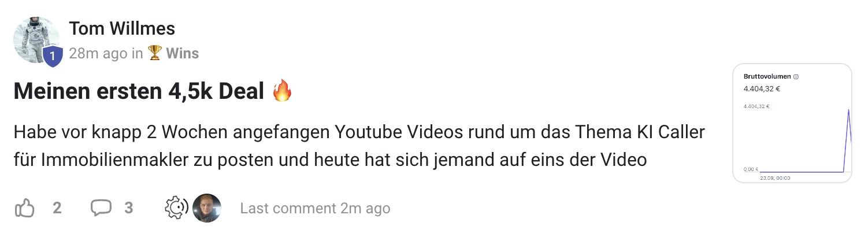Open the post "Meinen ersten 4,5k Deal"
This screenshot has width=868, height=237.
pyautogui.click(x=139, y=91)
